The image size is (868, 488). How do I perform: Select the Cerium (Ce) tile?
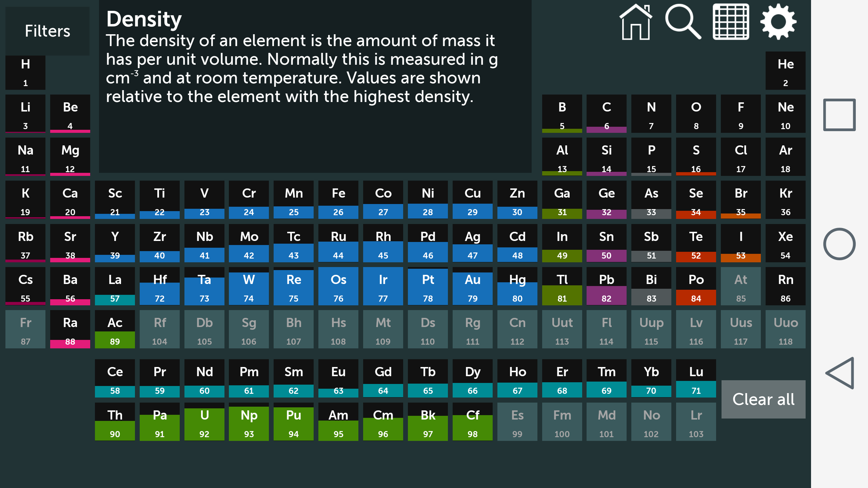coord(115,379)
